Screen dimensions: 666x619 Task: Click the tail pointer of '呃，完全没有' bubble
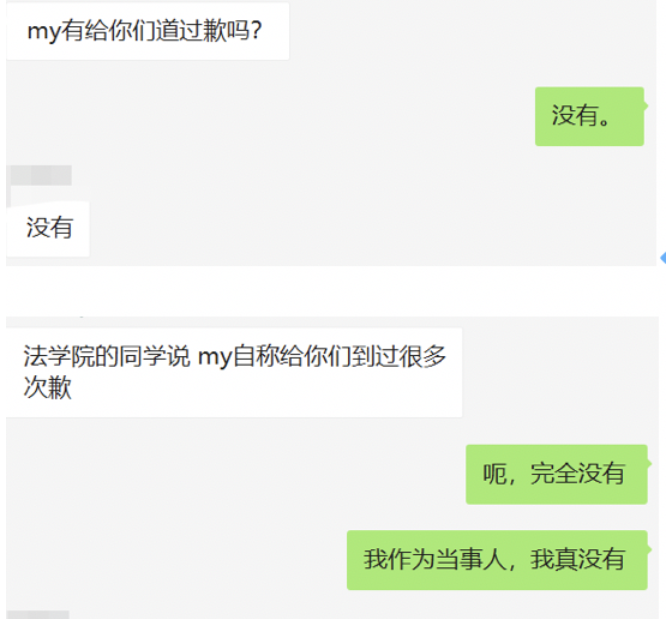(649, 464)
